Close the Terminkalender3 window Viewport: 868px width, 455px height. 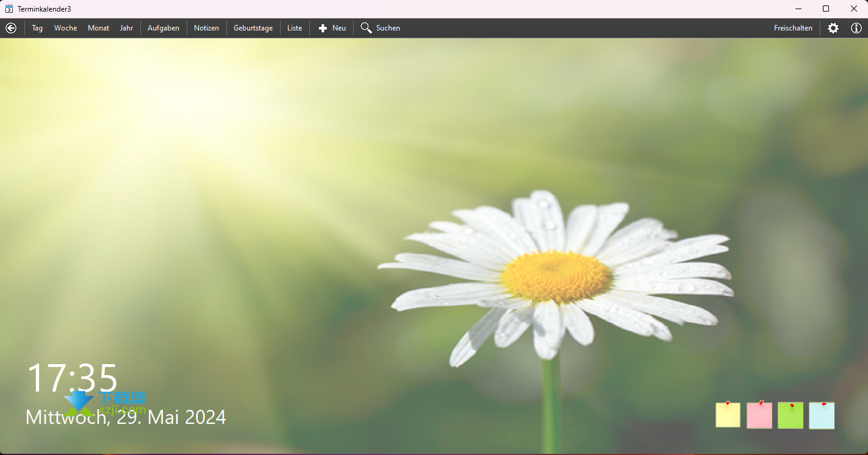click(854, 9)
